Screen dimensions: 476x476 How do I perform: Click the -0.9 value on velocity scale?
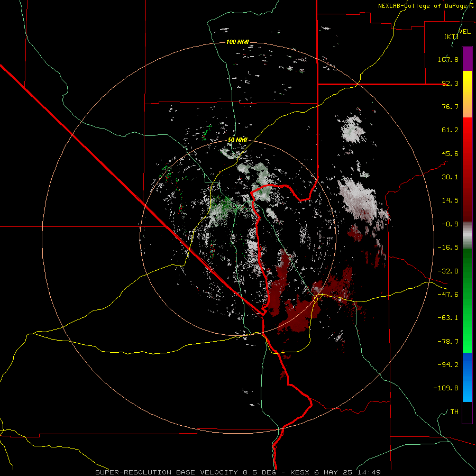[450, 224]
